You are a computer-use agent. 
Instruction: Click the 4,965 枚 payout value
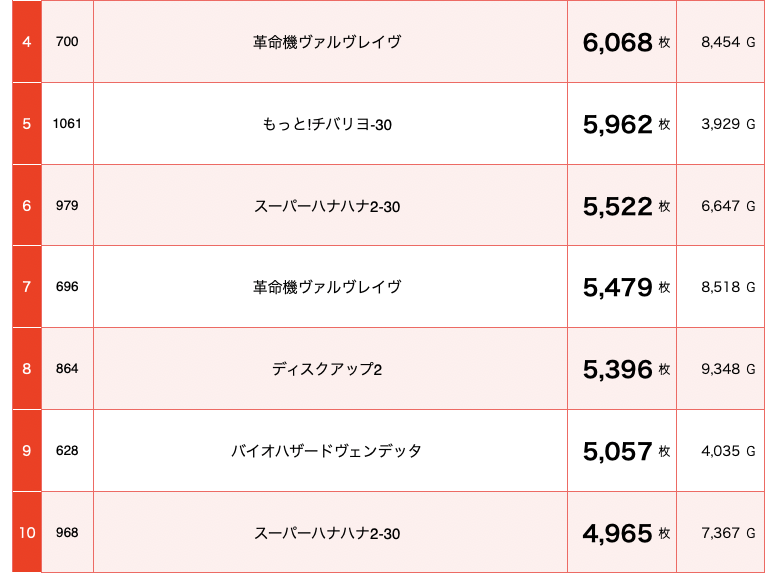click(626, 534)
